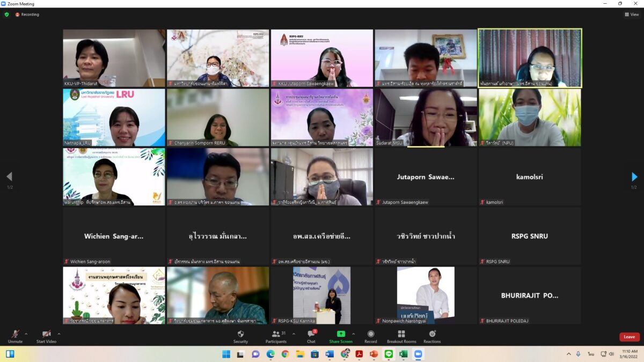644x362 pixels.
Task: Select the KKU-VP-Thidarut video tile
Action: 114,58
